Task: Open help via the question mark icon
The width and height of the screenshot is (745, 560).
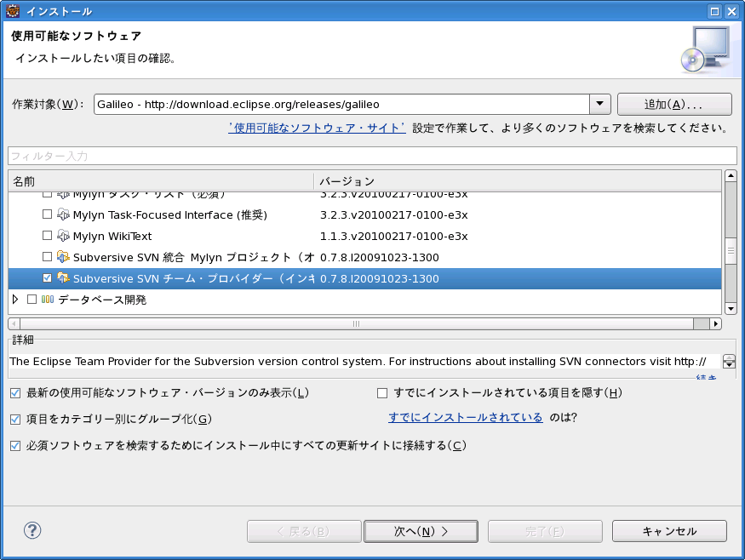Action: click(x=32, y=530)
